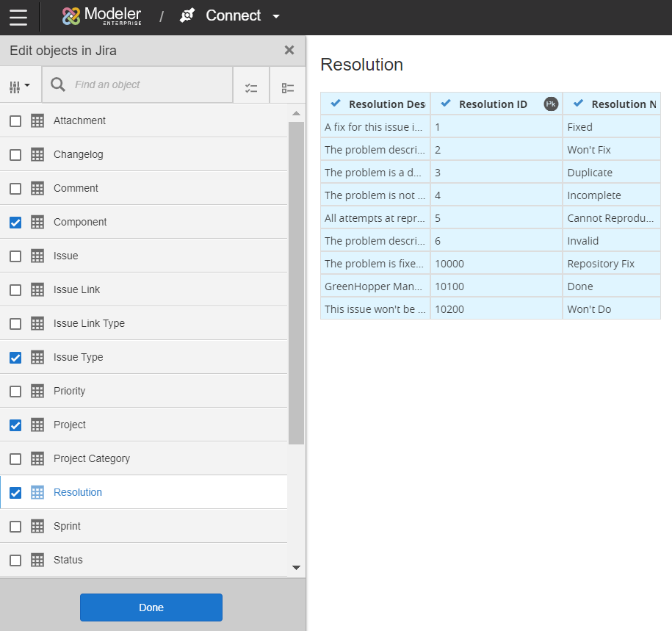
Task: Uncheck the Component checkbox
Action: pyautogui.click(x=15, y=223)
